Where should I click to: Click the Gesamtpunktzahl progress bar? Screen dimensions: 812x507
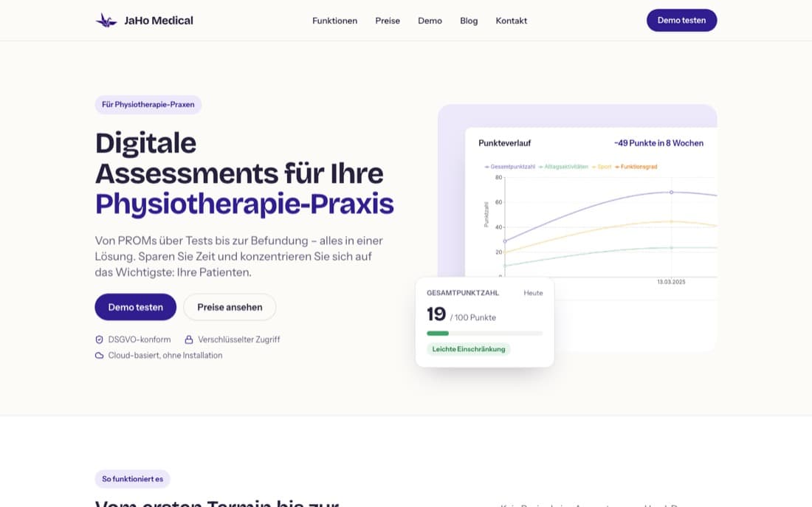point(485,334)
